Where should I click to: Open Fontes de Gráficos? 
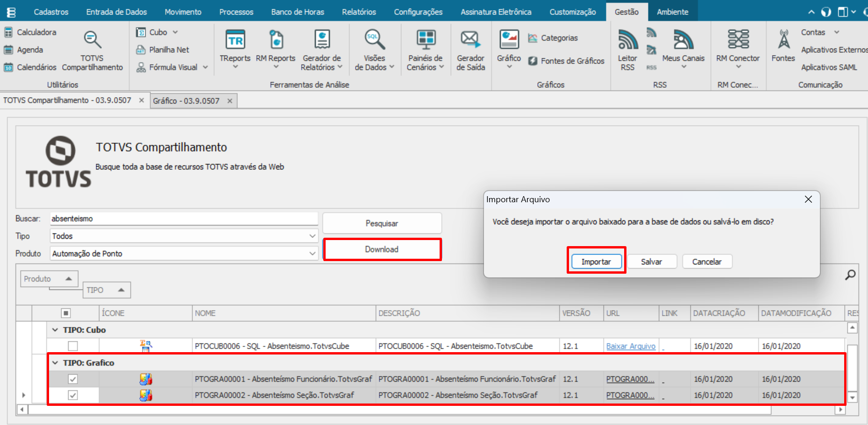point(566,61)
